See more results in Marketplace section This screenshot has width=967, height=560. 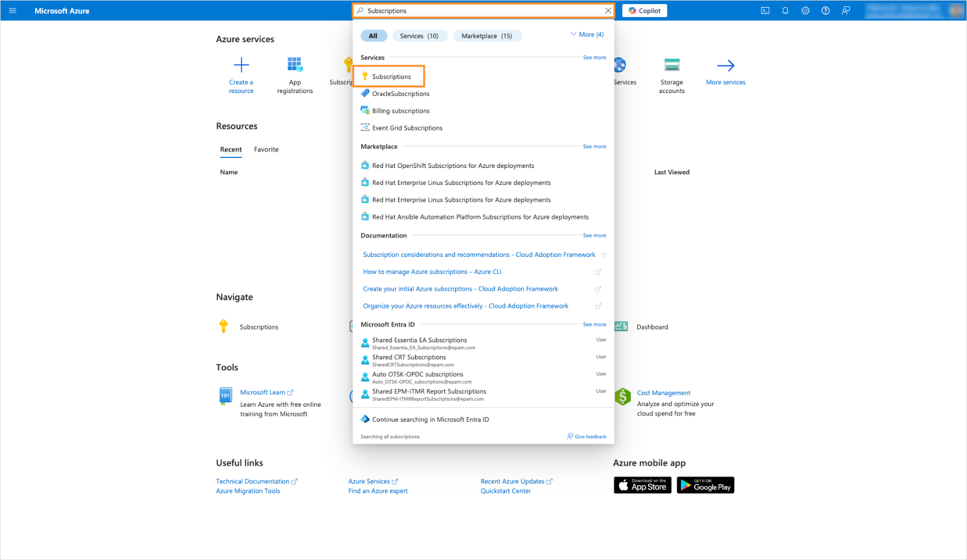[594, 146]
